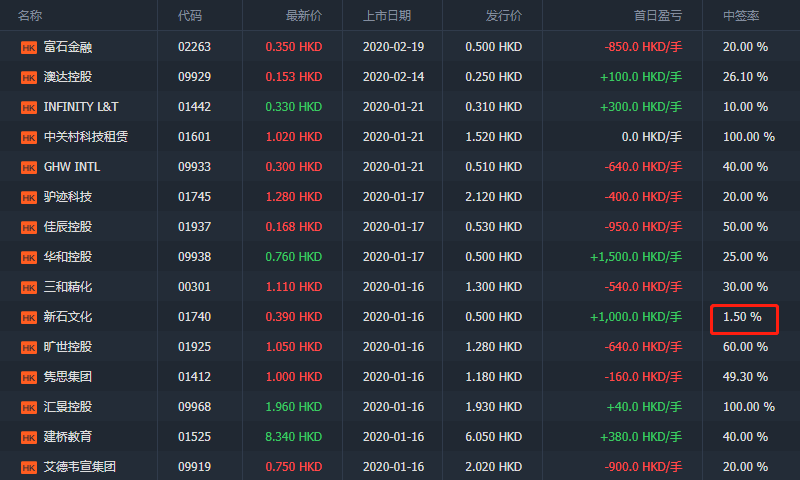Image resolution: width=800 pixels, height=480 pixels.
Task: Click the HK badge next to 中关村科技租赁
Action: click(29, 138)
